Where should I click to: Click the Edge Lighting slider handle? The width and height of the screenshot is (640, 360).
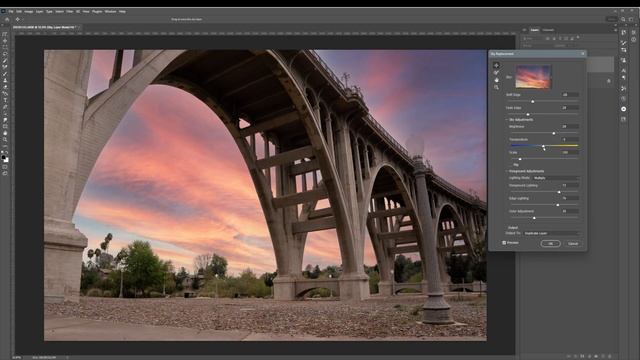[x=558, y=205]
